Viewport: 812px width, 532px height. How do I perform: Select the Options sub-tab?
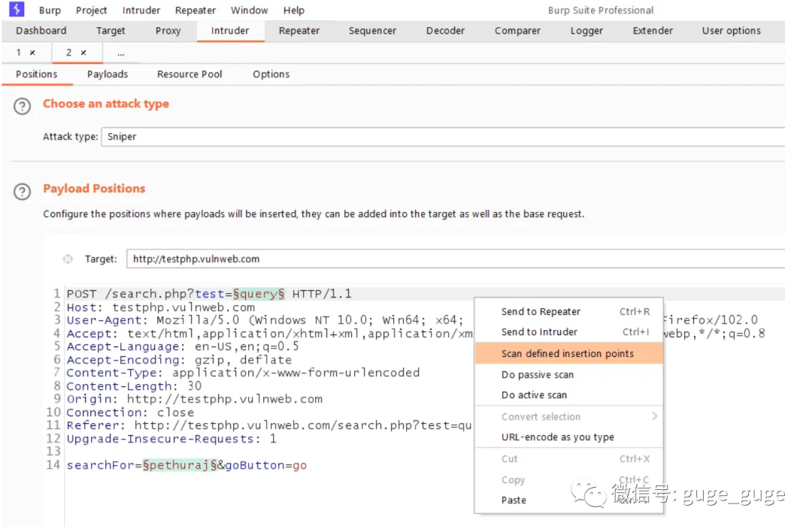(271, 74)
